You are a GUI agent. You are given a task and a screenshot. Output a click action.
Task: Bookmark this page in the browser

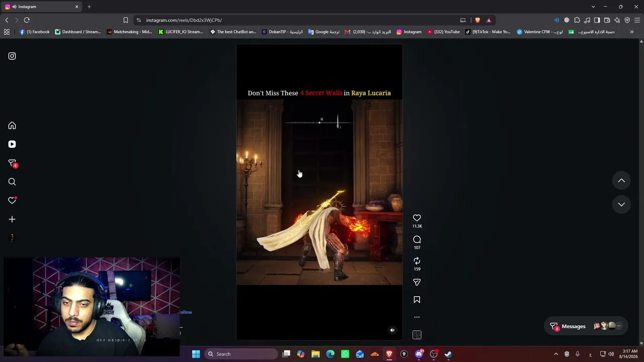(x=126, y=20)
